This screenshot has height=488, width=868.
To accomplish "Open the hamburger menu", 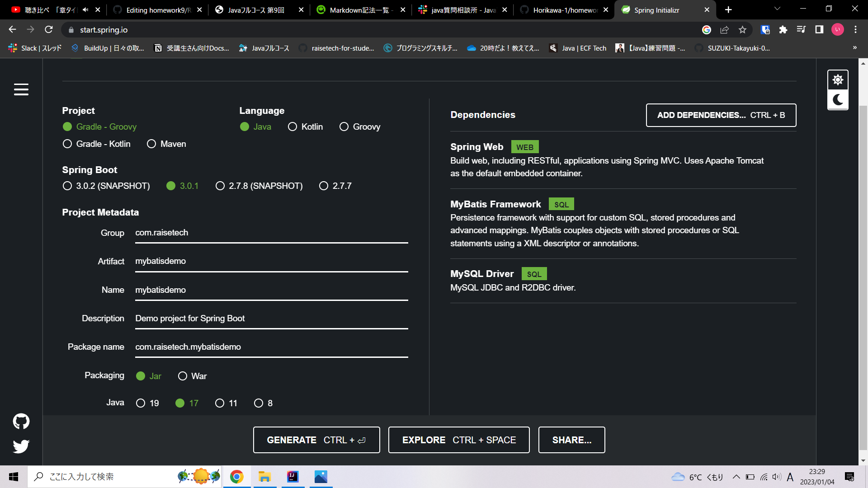I will pyautogui.click(x=21, y=89).
